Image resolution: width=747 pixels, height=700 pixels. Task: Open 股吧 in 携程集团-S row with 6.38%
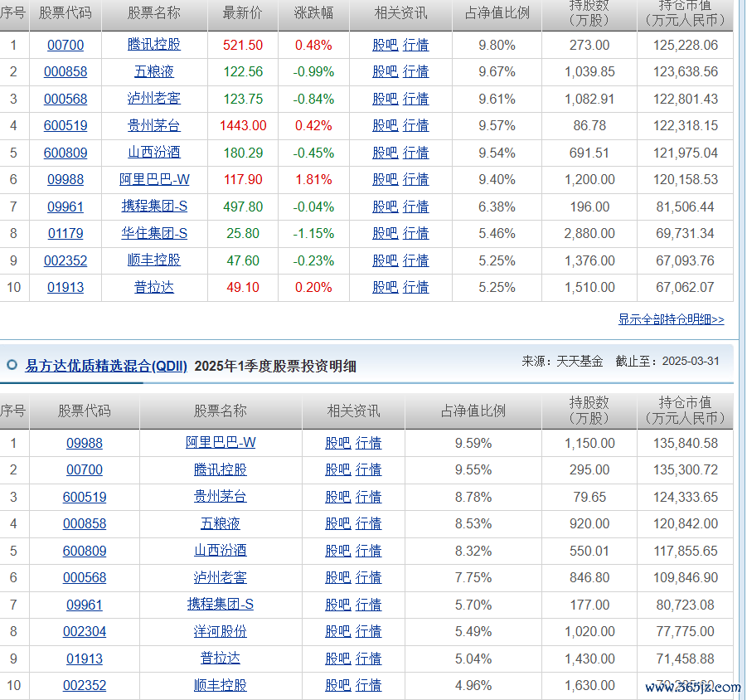pyautogui.click(x=385, y=207)
